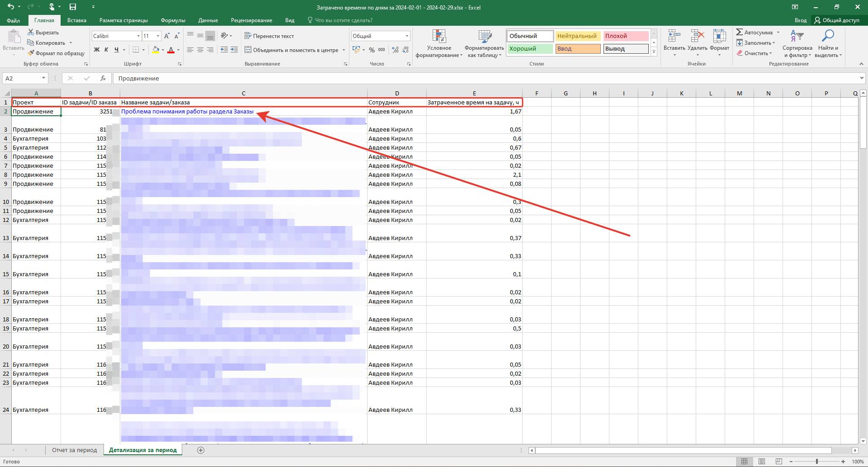Open the Name Box dropdown arrow
Image resolution: width=868 pixels, height=467 pixels.
pyautogui.click(x=43, y=78)
